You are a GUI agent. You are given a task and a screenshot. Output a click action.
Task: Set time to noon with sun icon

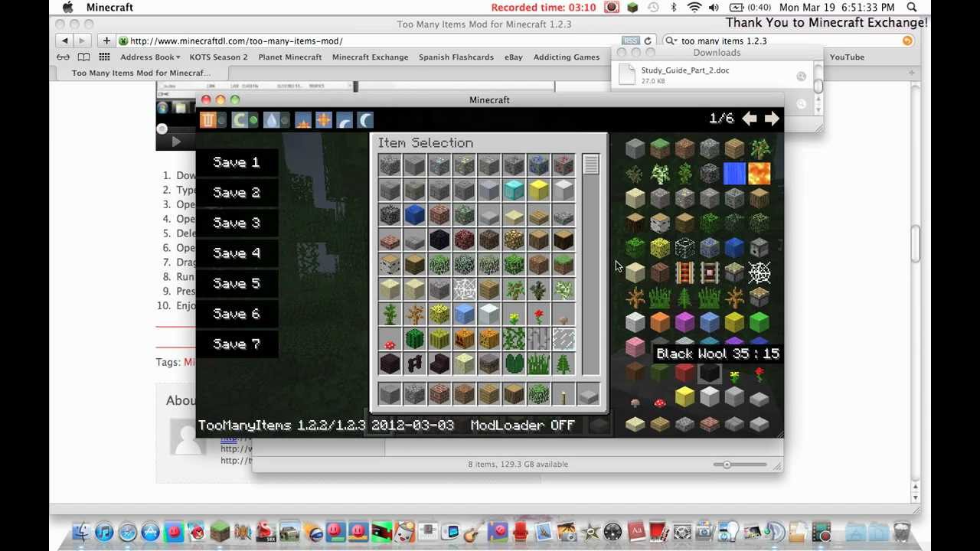tap(324, 120)
